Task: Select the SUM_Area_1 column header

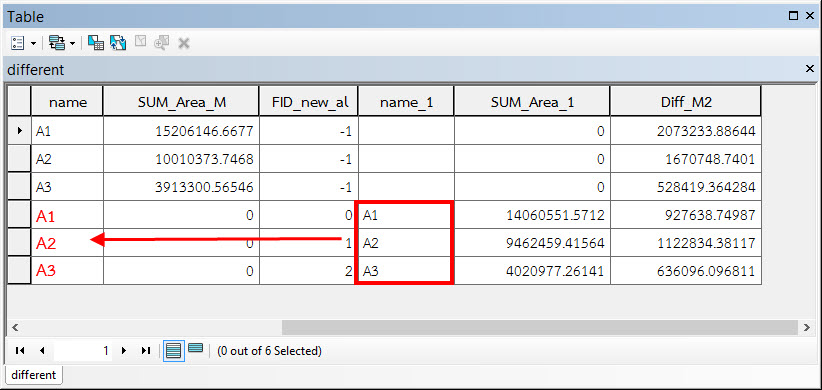Action: 532,102
